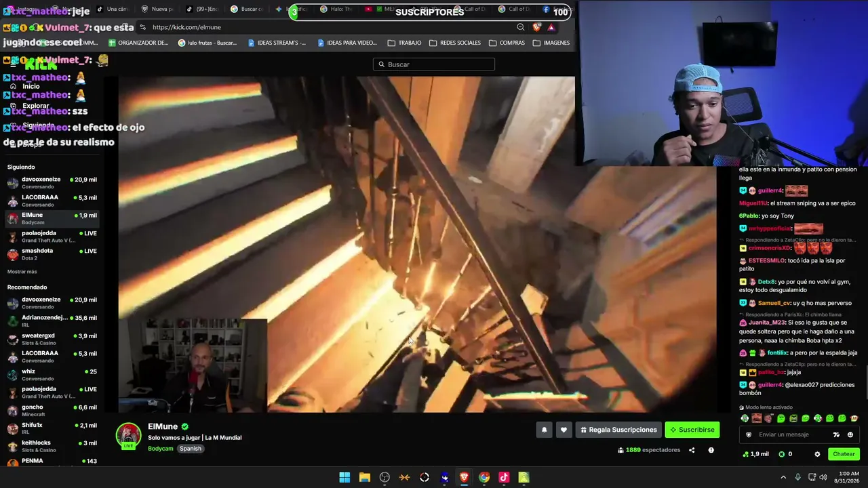
Task: Focus the Buscar search field
Action: point(434,64)
